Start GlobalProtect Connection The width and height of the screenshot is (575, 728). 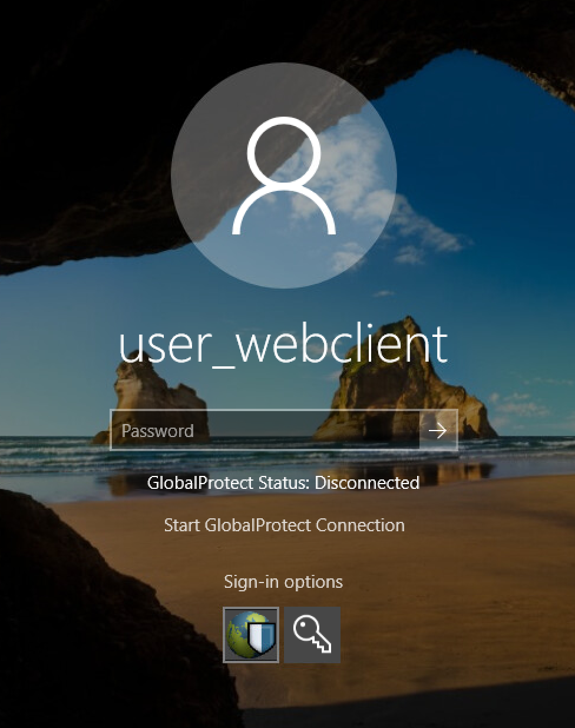[284, 525]
